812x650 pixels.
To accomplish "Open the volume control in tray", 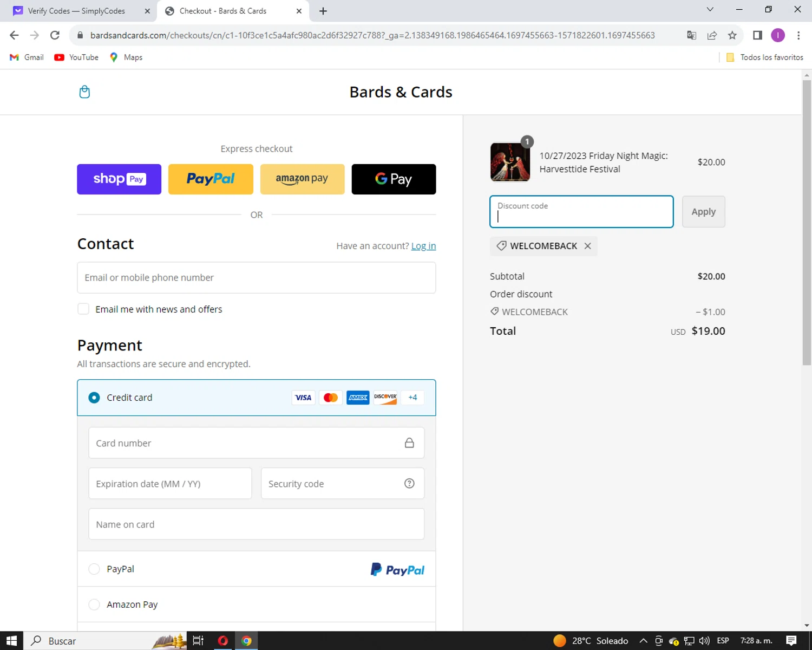I will pos(704,641).
